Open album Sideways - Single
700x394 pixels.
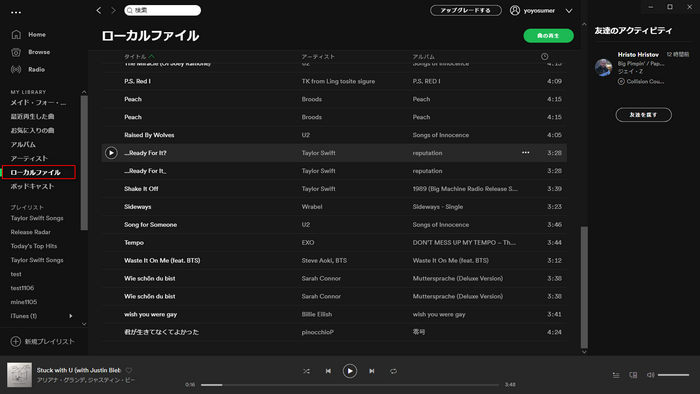pos(438,207)
